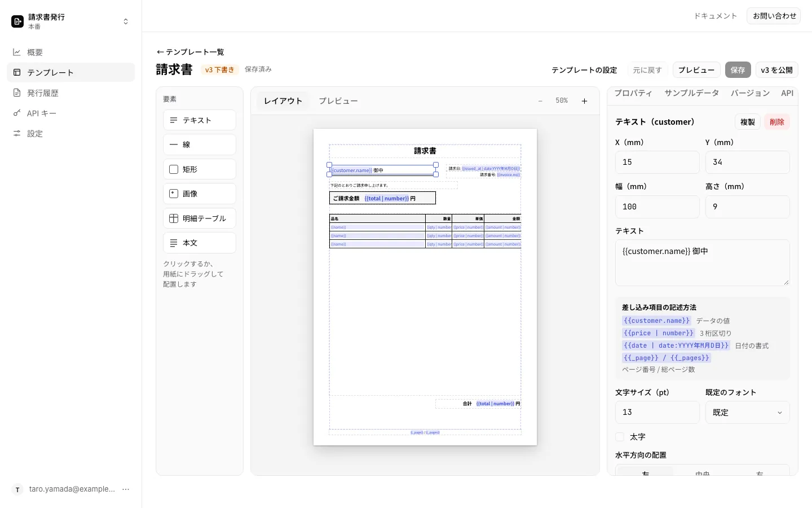Click the Y (mm) input field
Image resolution: width=812 pixels, height=508 pixels.
[747, 162]
